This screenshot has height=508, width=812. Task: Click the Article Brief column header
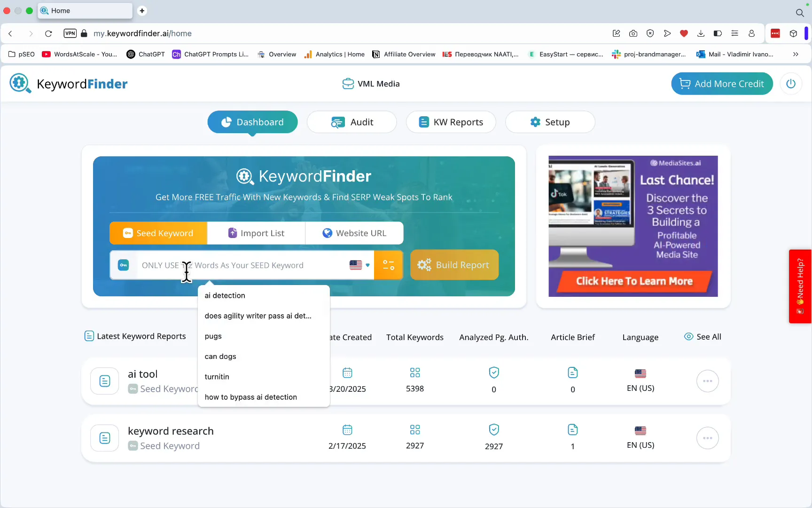point(573,337)
